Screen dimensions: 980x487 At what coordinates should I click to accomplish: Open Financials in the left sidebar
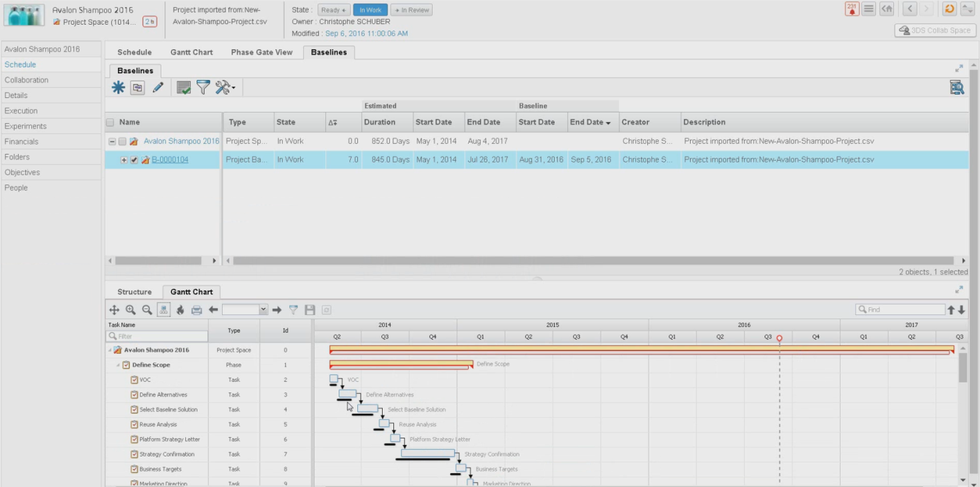point(51,141)
